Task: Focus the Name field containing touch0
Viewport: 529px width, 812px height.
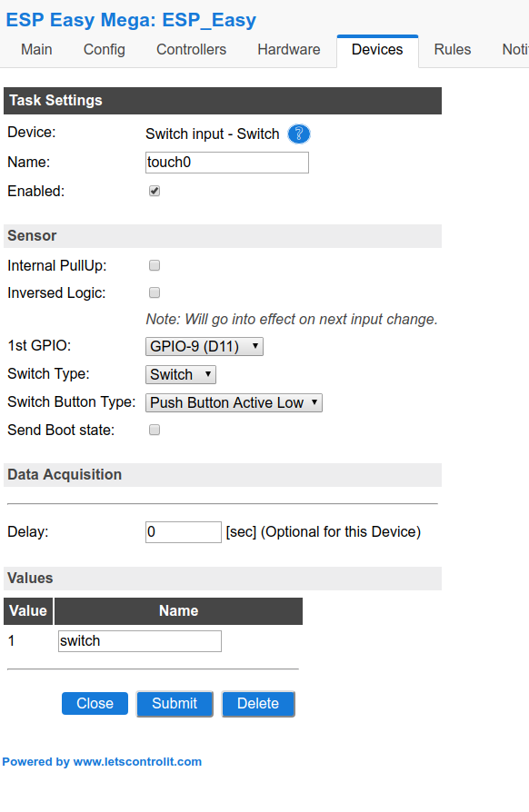Action: pyautogui.click(x=227, y=163)
